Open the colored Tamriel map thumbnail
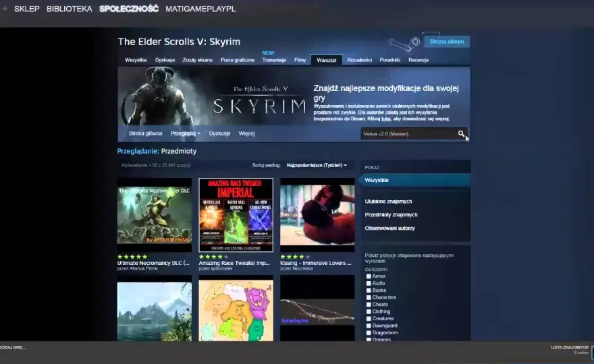The image size is (594, 364). pos(236,308)
